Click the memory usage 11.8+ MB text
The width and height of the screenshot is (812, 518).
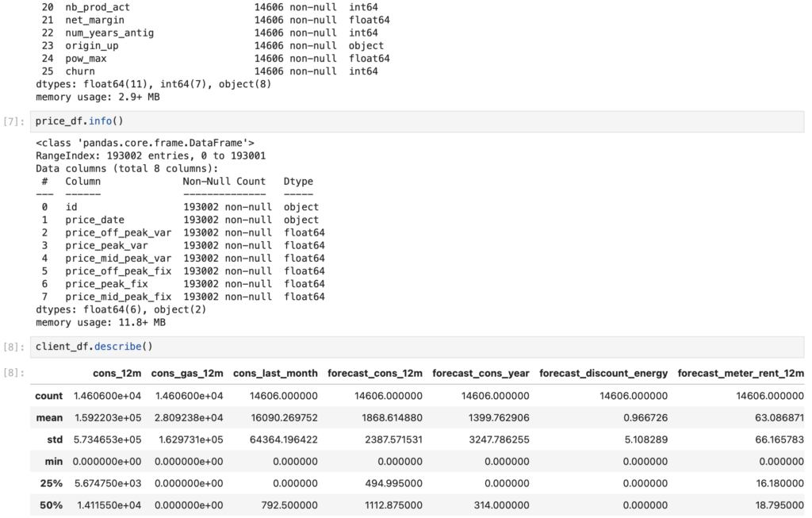click(x=101, y=323)
